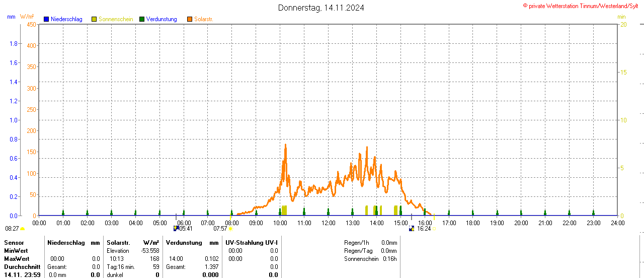The height and width of the screenshot is (278, 644).
Task: Click the twilight icon beside 05:41
Action: tap(176, 229)
